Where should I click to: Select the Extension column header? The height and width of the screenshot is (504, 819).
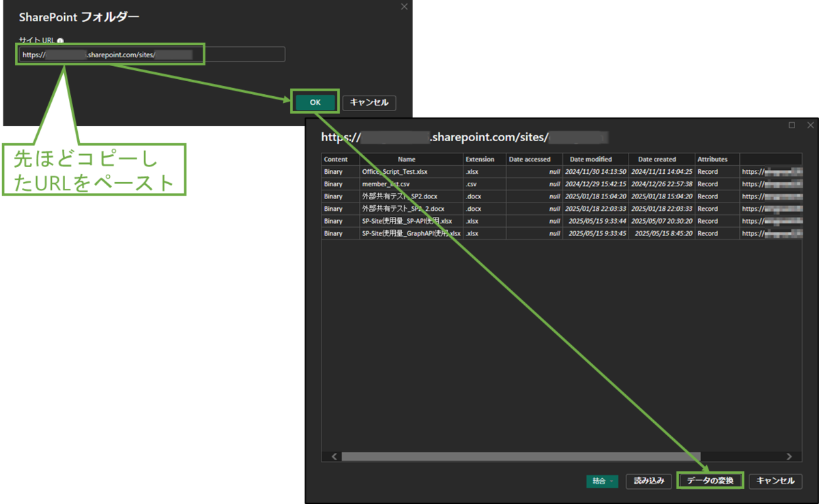click(x=484, y=159)
